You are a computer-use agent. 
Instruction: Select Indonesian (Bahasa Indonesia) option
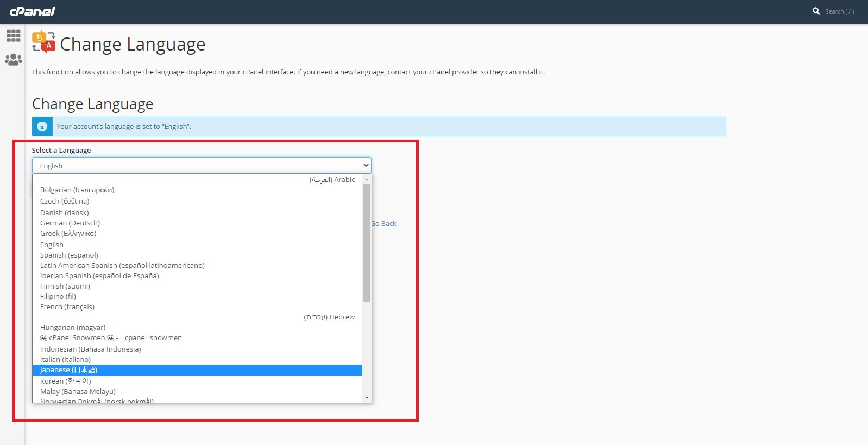pyautogui.click(x=197, y=349)
